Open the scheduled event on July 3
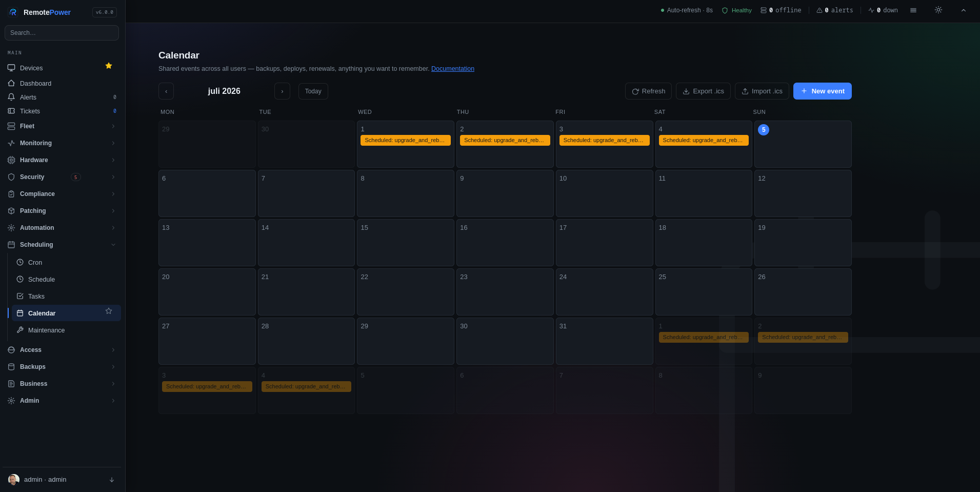Screen dimensions: 980x492 click(605, 140)
